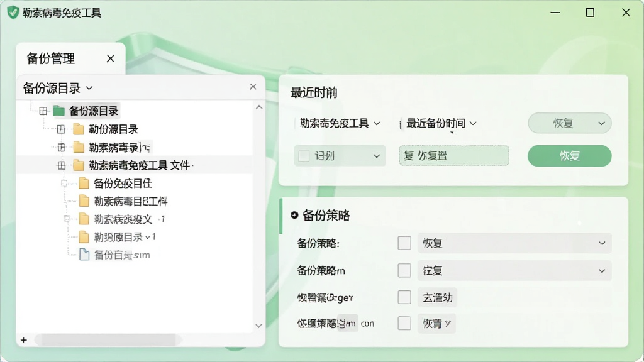Click the 勒索病毒录 folder icon

(79, 147)
